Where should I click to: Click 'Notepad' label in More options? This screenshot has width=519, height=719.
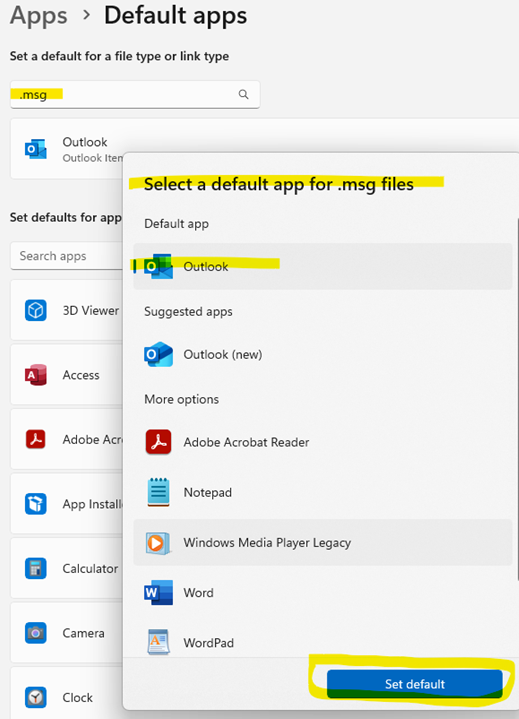tap(208, 492)
